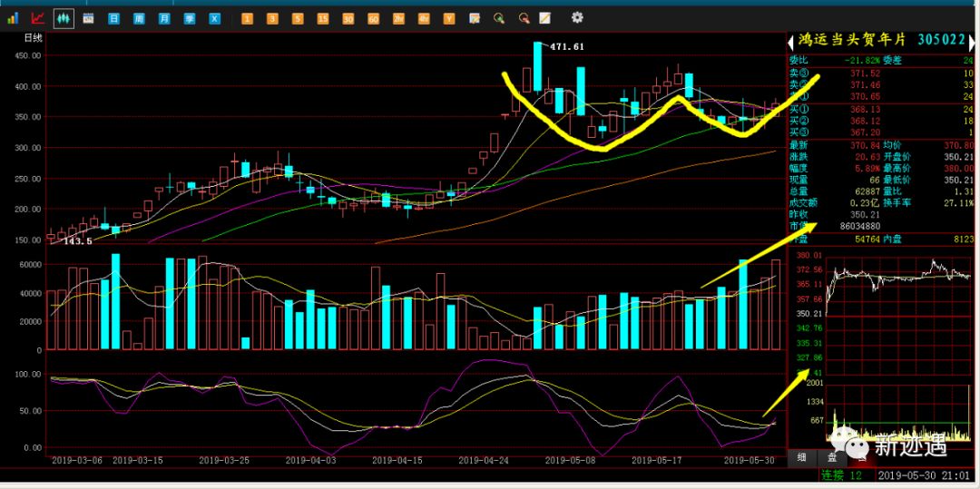This screenshot has height=489, width=980.
Task: Switch to daily (日) K-line period
Action: [x=113, y=19]
